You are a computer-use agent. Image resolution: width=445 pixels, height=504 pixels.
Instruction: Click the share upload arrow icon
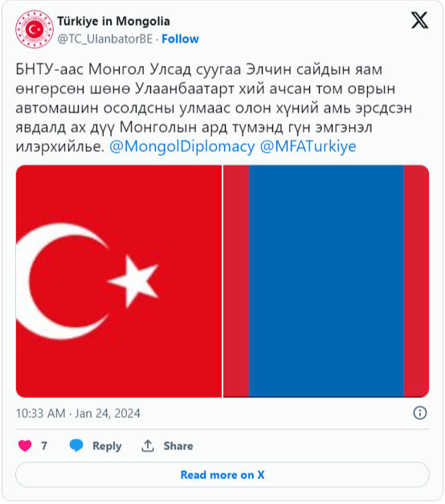148,446
